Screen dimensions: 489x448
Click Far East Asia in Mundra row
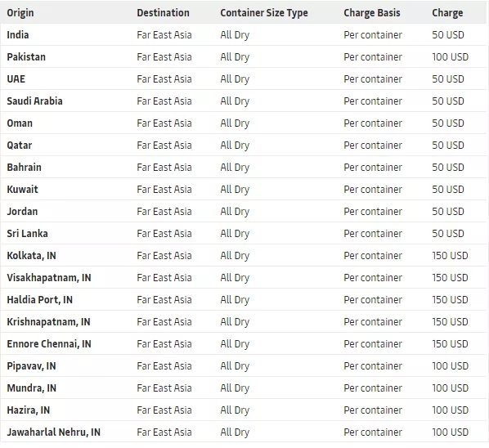pyautogui.click(x=164, y=388)
